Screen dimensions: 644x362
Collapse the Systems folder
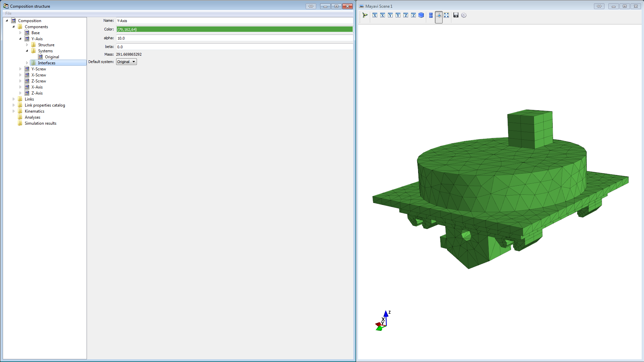click(x=27, y=51)
